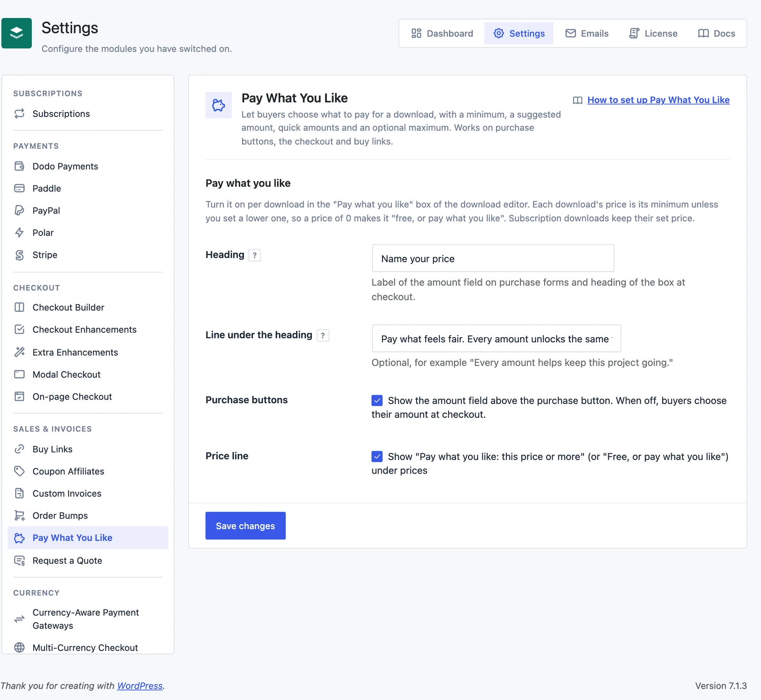This screenshot has height=700, width=761.
Task: Open the Emails tab
Action: pyautogui.click(x=587, y=33)
